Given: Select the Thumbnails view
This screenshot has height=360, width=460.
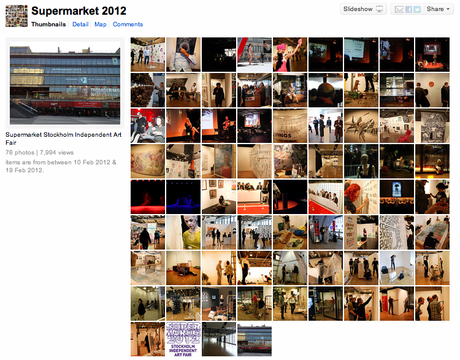Looking at the screenshot, I should (49, 24).
